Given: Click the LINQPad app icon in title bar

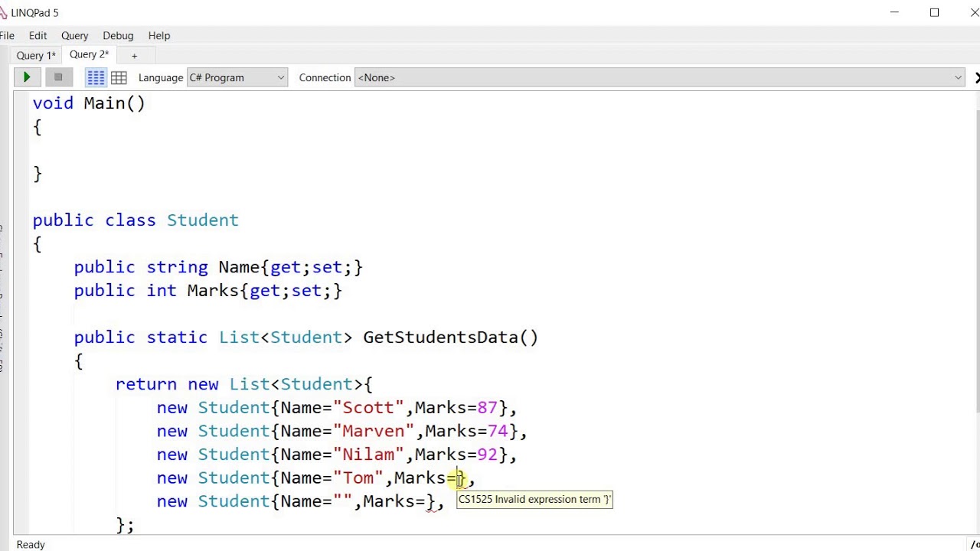Looking at the screenshot, I should pyautogui.click(x=3, y=12).
